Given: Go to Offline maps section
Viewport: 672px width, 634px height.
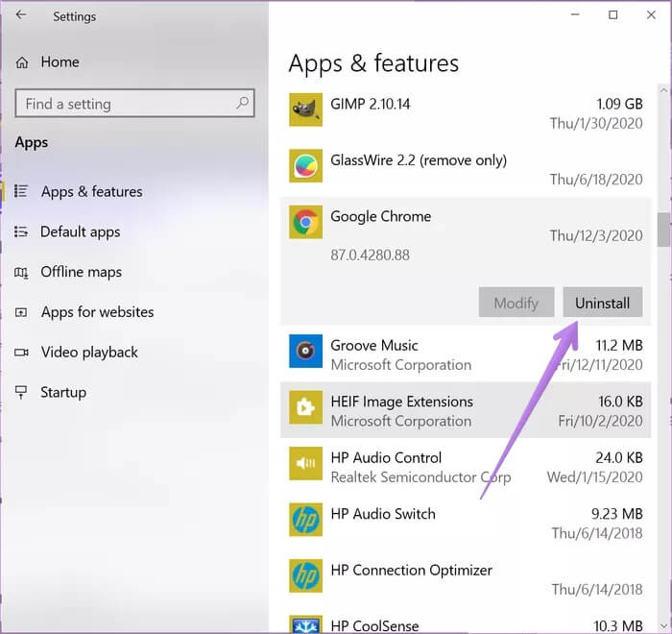Looking at the screenshot, I should click(x=81, y=272).
